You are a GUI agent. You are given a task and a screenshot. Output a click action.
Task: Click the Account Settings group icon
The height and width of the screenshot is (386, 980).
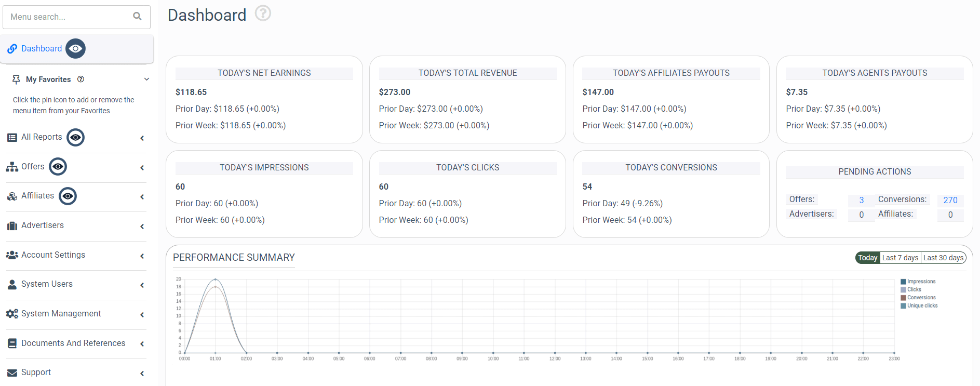(x=12, y=255)
